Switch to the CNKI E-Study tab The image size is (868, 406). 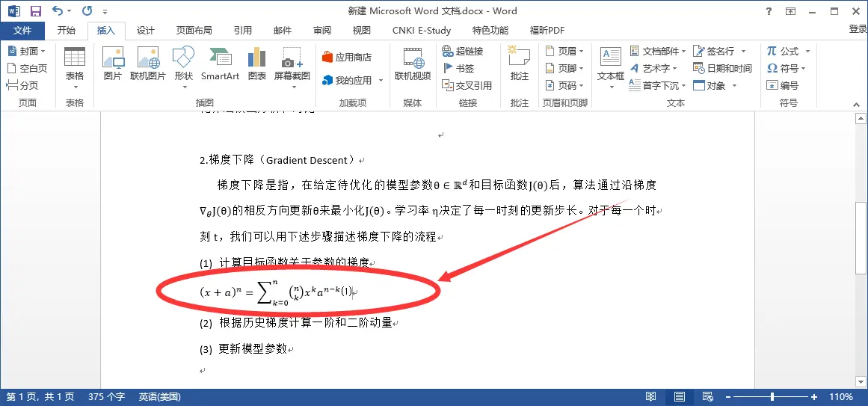421,31
